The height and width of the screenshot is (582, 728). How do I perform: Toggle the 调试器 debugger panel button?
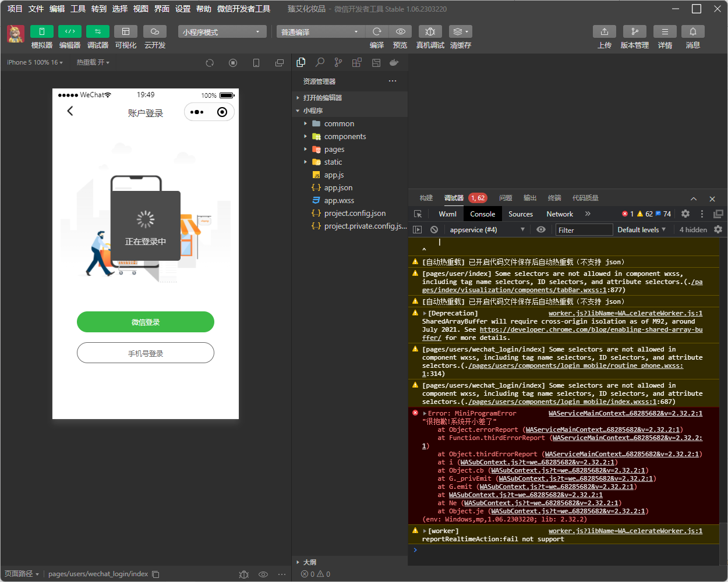tap(98, 31)
